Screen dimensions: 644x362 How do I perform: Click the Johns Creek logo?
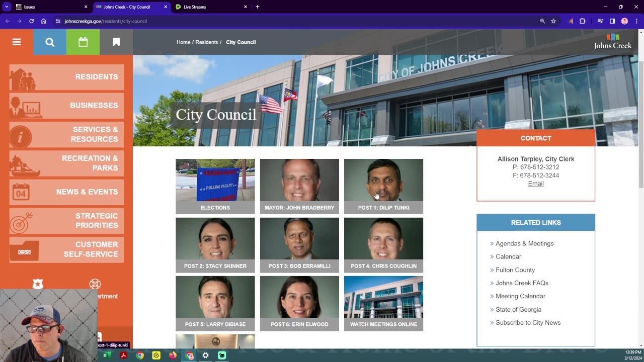(612, 42)
